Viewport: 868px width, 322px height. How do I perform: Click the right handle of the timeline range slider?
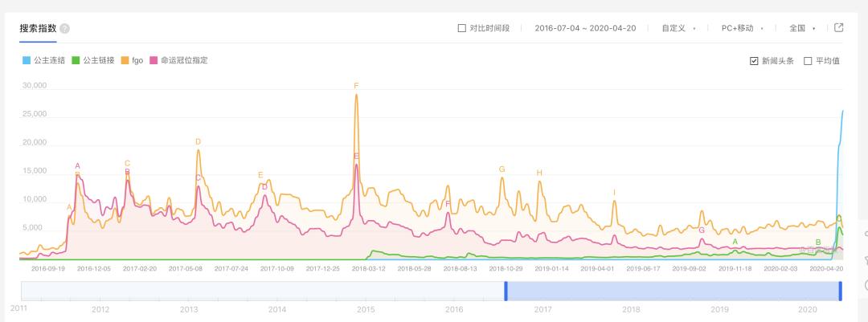tap(841, 291)
